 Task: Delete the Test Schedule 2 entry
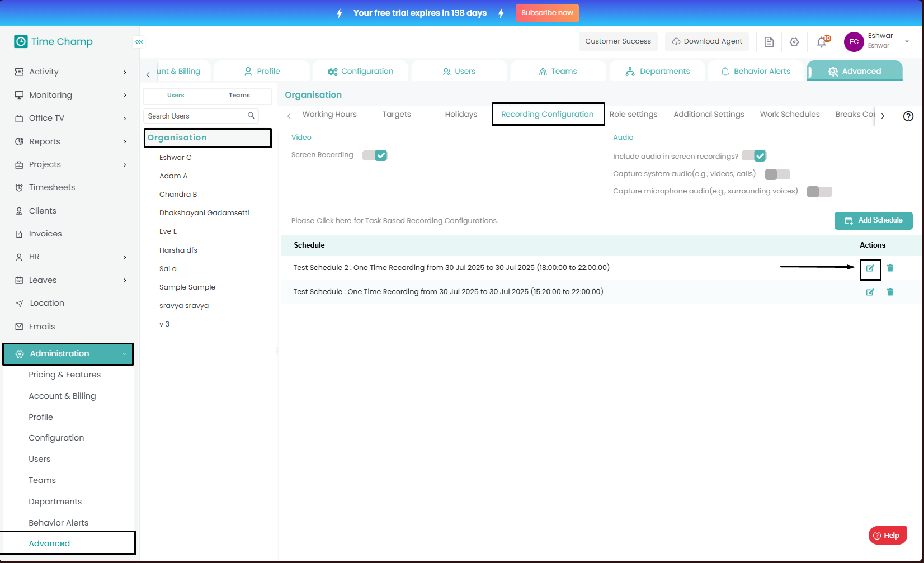tap(890, 268)
